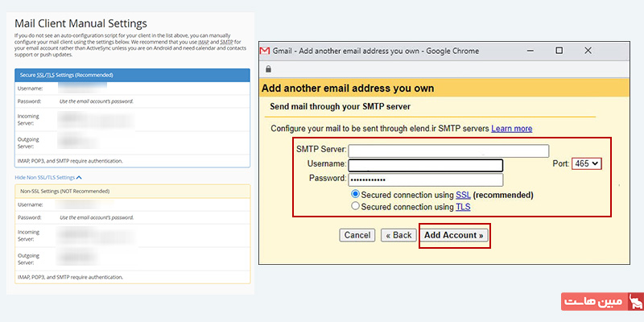The width and height of the screenshot is (644, 322).
Task: Click the SMTP Server input field
Action: click(448, 151)
